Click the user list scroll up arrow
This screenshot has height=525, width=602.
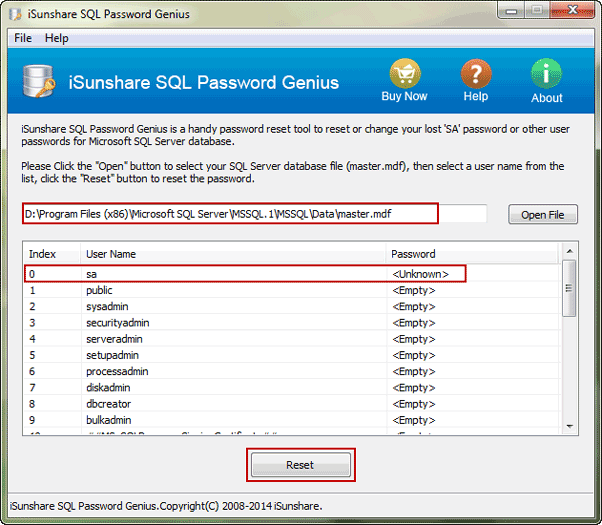click(x=569, y=251)
